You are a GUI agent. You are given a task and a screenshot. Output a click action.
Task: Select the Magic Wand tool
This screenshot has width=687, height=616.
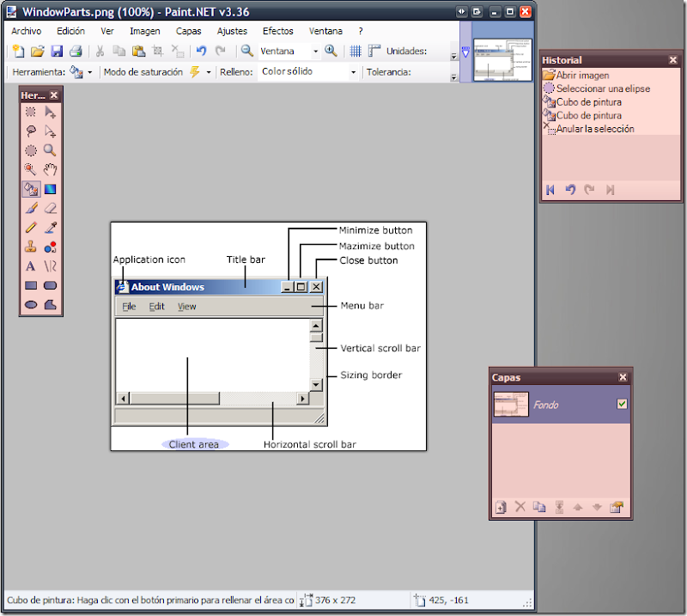click(31, 170)
